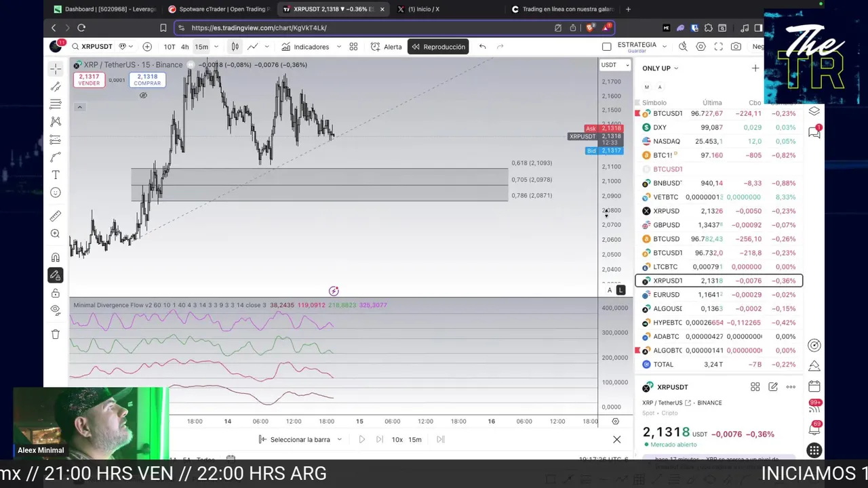Open the Indicadores menu
The image size is (868, 488).
305,47
